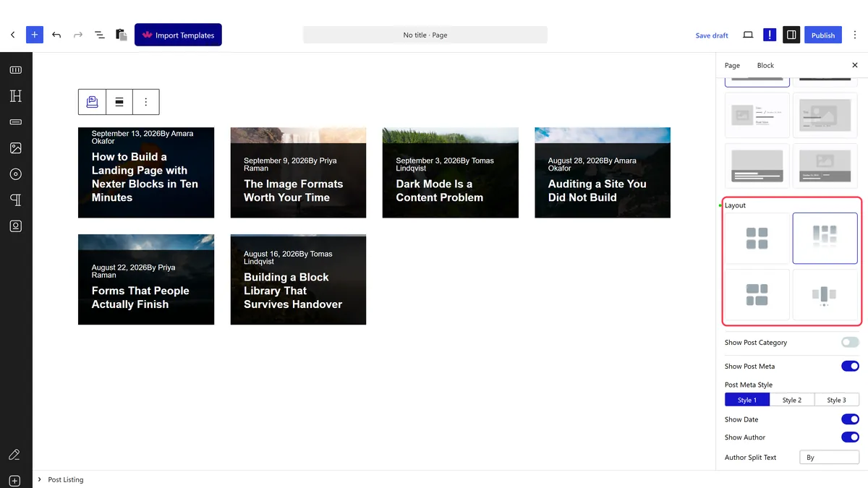Publish the page
The image size is (868, 488).
[823, 35]
